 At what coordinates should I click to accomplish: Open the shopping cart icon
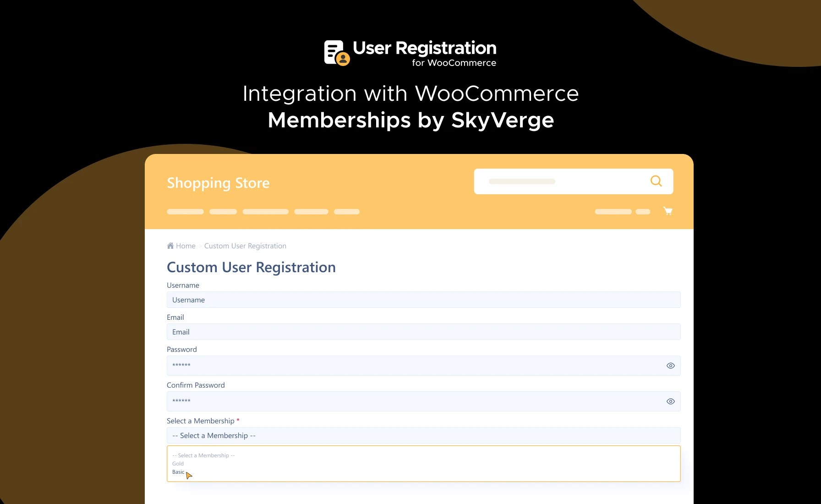[x=668, y=211]
